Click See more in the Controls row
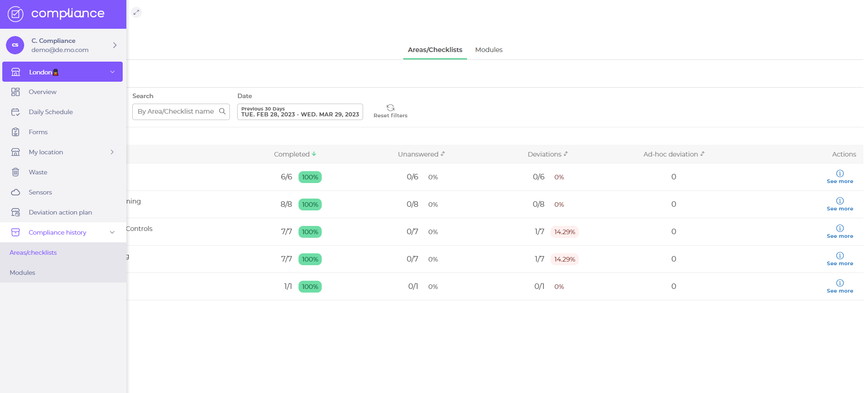Image resolution: width=868 pixels, height=393 pixels. [840, 236]
